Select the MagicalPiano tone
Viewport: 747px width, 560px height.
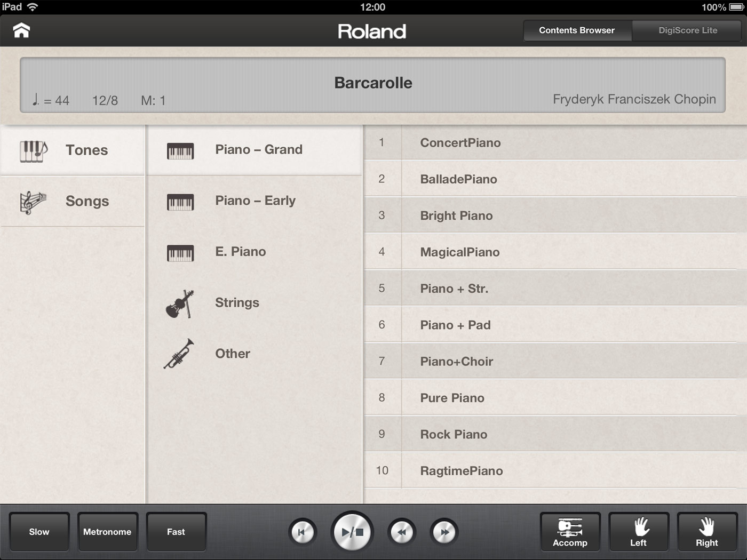pos(555,252)
